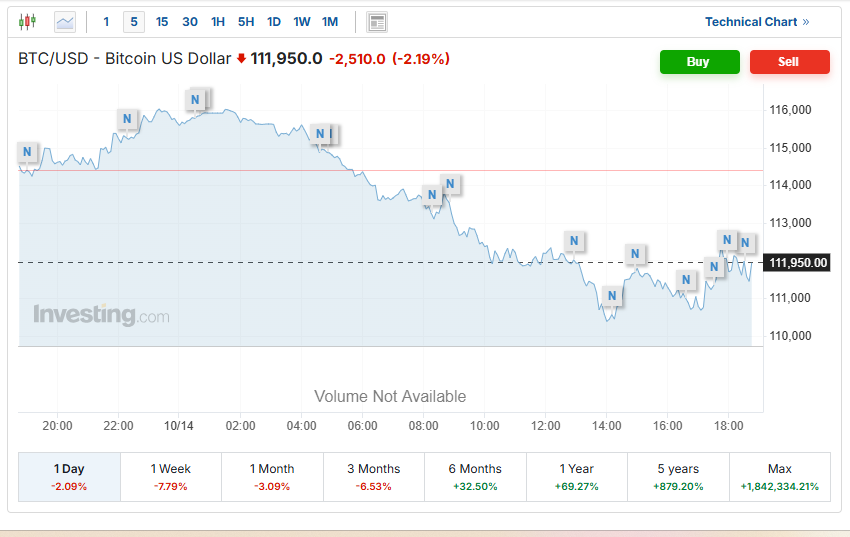
Task: Toggle the news layout icon in toolbar
Action: pos(377,21)
